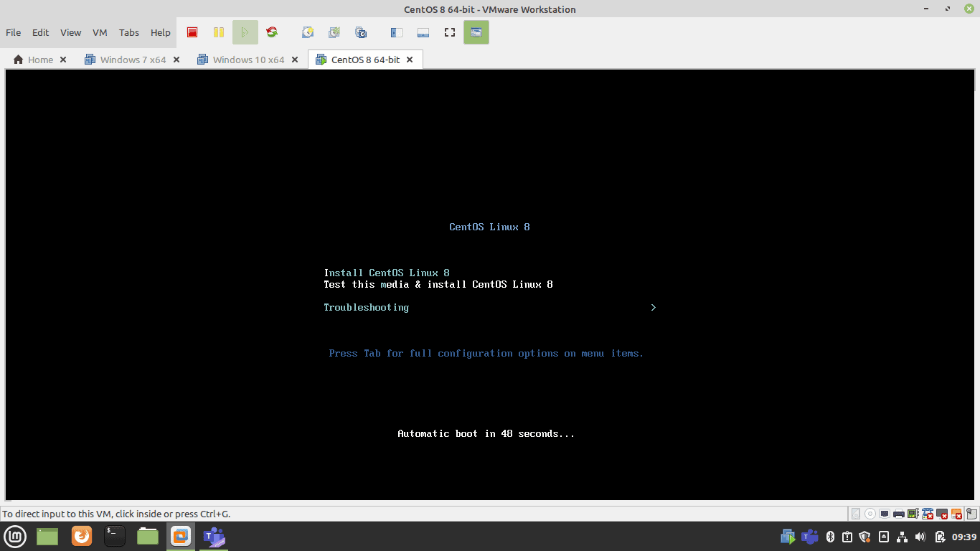The width and height of the screenshot is (980, 551).
Task: Open the Snapshot Manager icon
Action: 361,32
